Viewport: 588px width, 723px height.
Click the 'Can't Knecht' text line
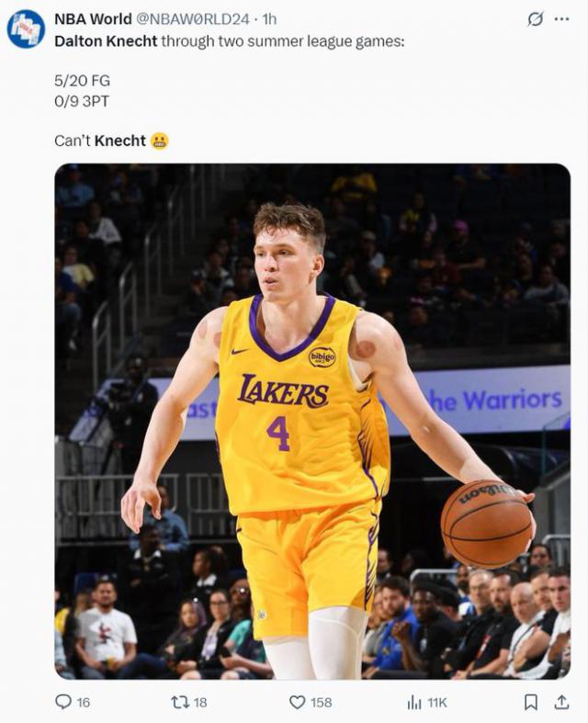click(101, 141)
